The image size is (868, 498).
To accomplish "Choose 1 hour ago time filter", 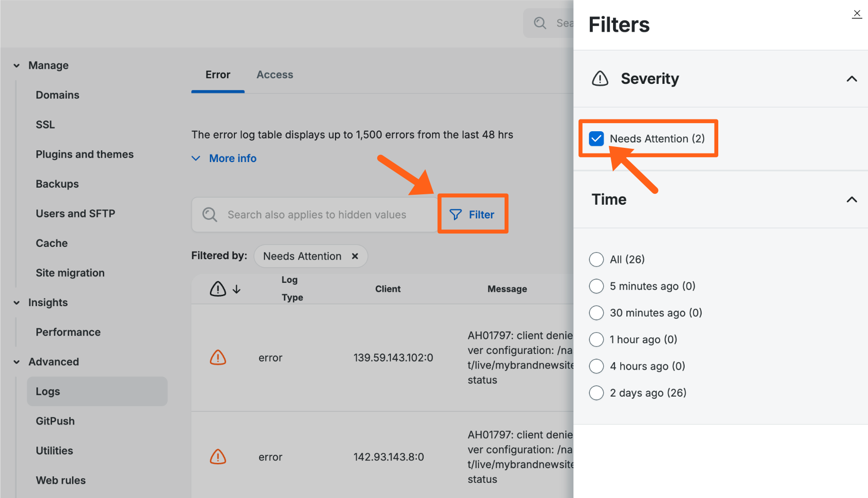I will tap(596, 339).
